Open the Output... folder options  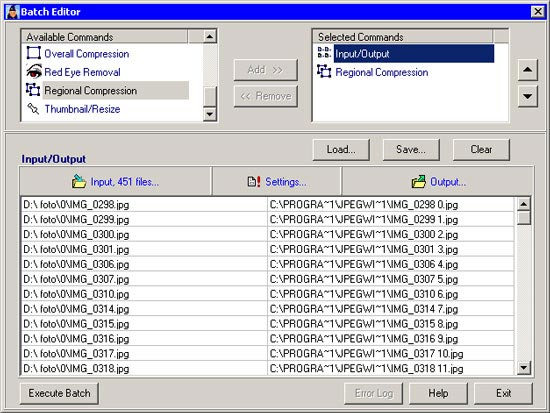[x=438, y=181]
